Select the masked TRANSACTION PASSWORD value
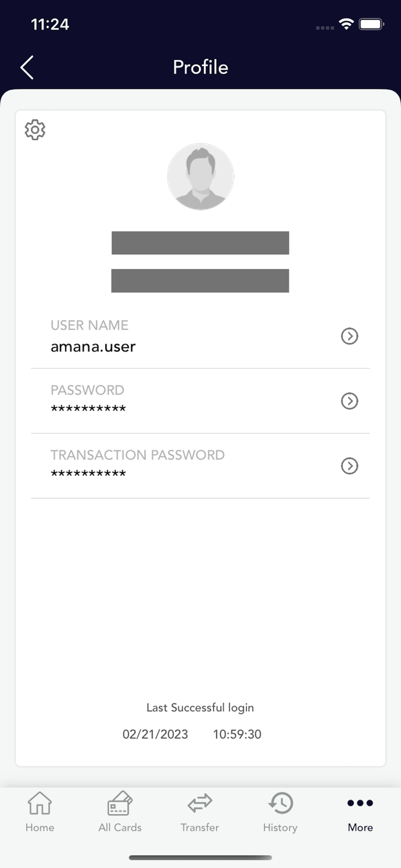The image size is (401, 868). point(88,475)
